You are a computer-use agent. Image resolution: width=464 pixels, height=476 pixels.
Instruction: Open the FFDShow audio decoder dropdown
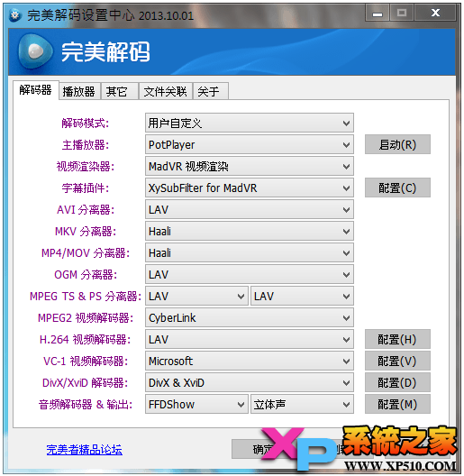point(196,405)
